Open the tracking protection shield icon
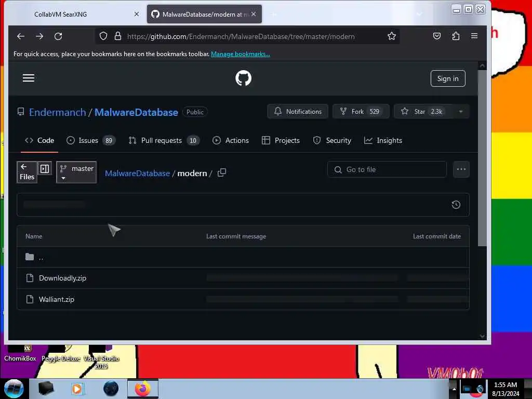Image resolution: width=532 pixels, height=399 pixels. (103, 36)
